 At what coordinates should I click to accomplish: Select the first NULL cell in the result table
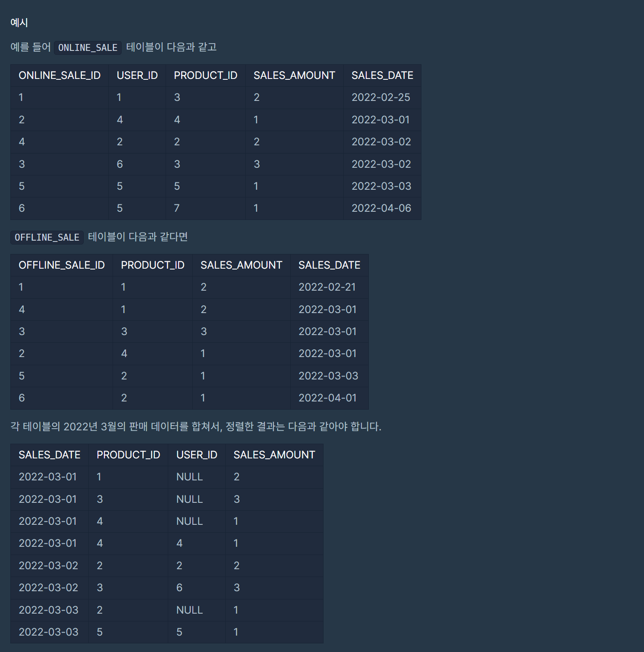[189, 477]
